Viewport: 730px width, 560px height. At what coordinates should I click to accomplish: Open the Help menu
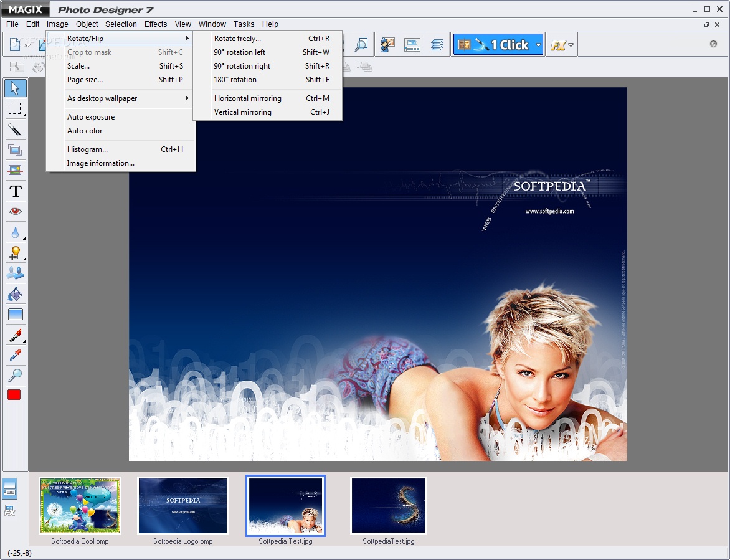point(270,24)
